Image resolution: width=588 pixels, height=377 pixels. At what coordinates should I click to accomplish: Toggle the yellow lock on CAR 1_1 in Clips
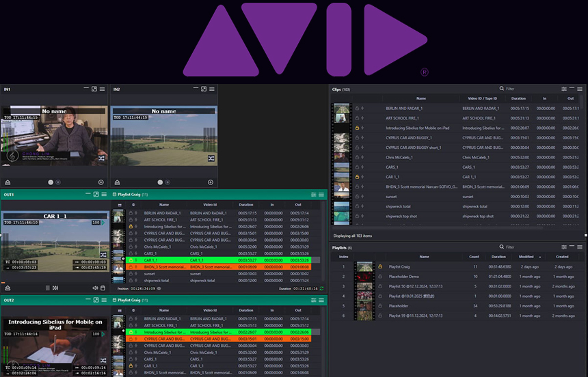357,177
